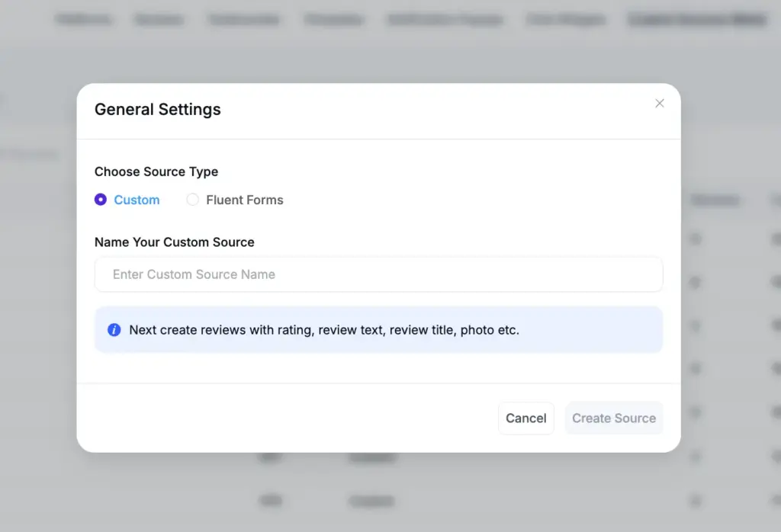Click the blue info icon in the tip banner
781x532 pixels.
114,330
